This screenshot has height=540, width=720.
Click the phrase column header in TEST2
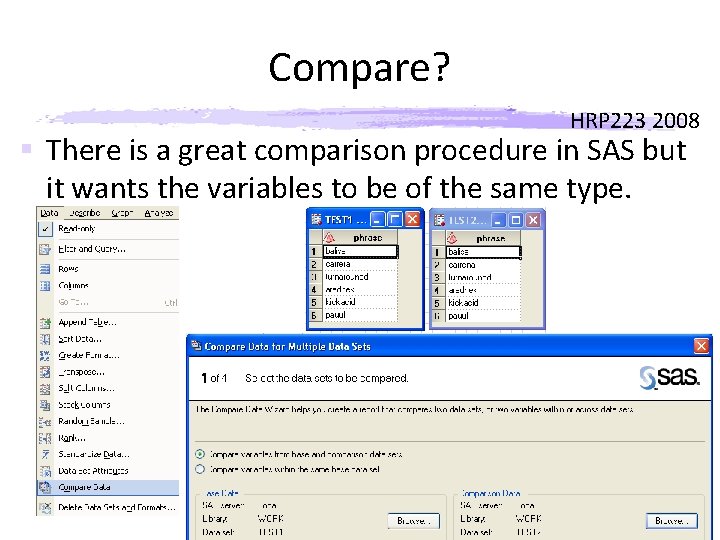tap(483, 238)
